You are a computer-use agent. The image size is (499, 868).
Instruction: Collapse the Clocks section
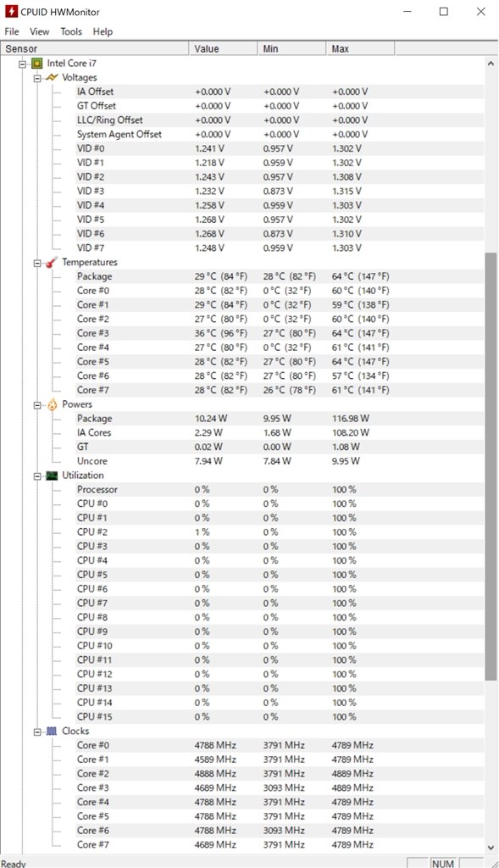point(39,731)
